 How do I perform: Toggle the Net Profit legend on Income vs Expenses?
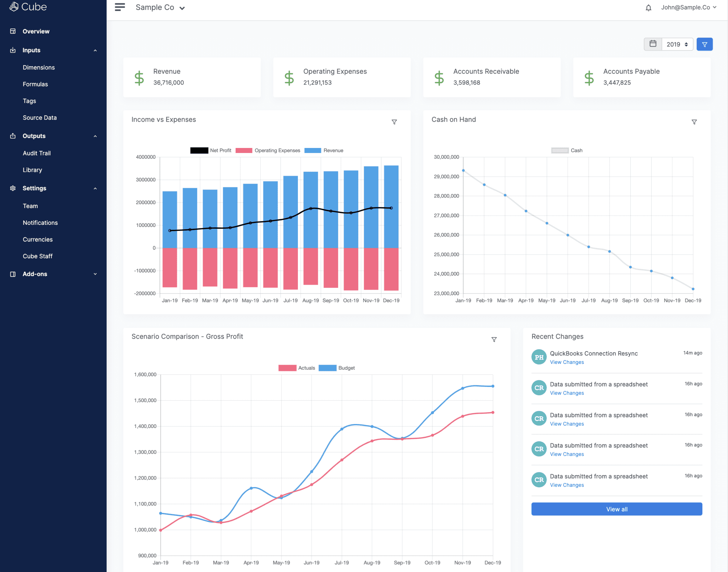tap(210, 150)
